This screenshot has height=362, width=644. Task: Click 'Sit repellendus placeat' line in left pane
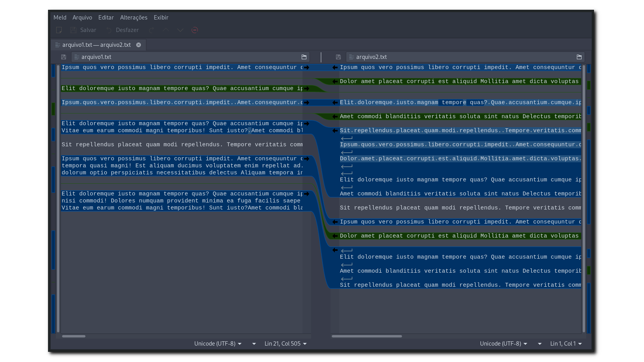(182, 145)
